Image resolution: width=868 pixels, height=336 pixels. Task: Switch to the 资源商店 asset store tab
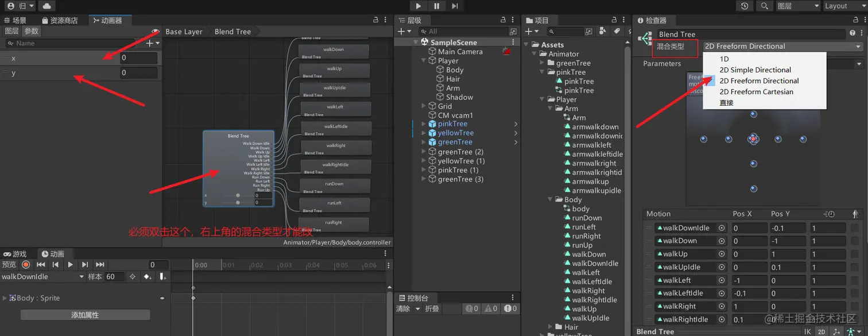(x=60, y=20)
